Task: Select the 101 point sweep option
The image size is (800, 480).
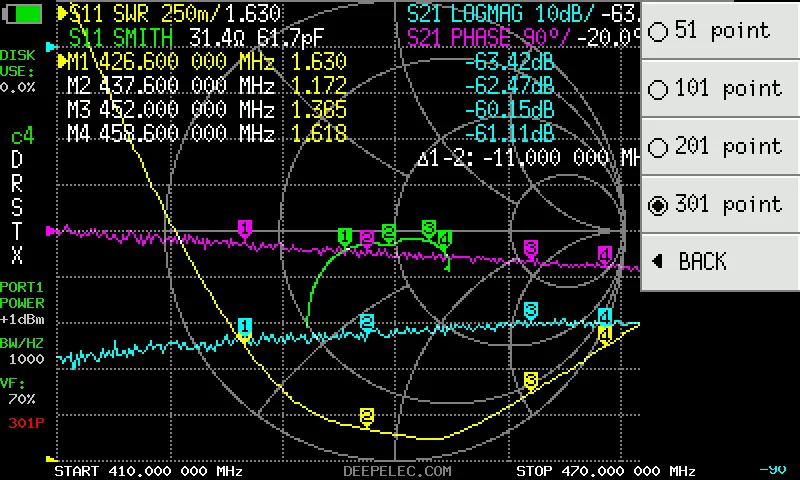Action: (720, 88)
